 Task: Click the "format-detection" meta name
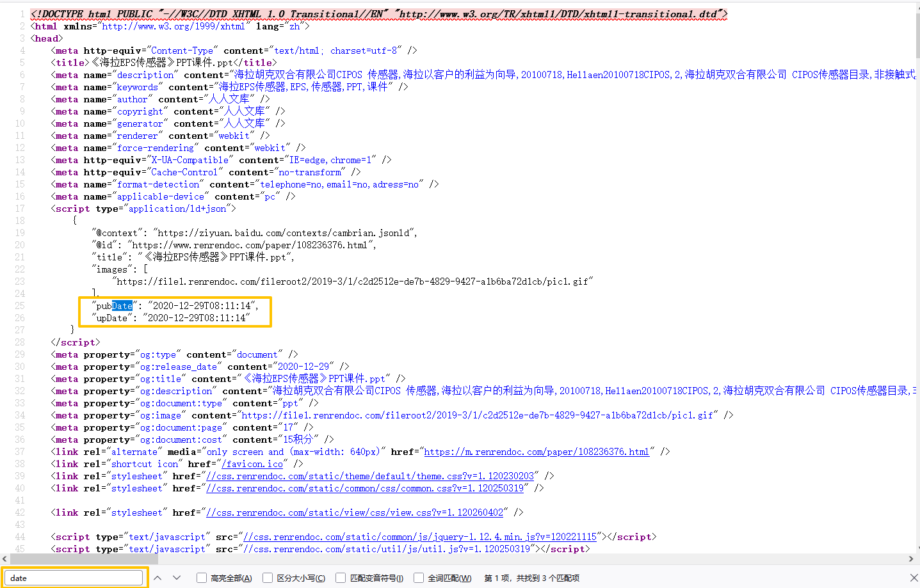158,184
